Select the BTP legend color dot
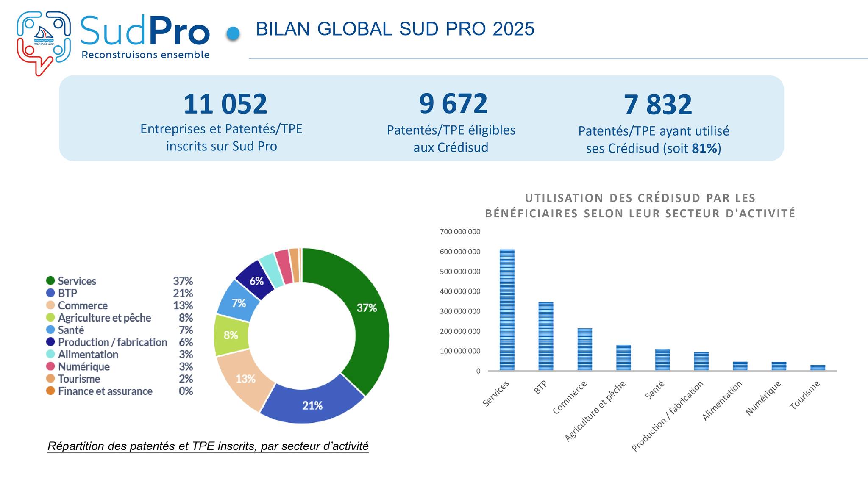Screen dimensions: 868x488 51,293
